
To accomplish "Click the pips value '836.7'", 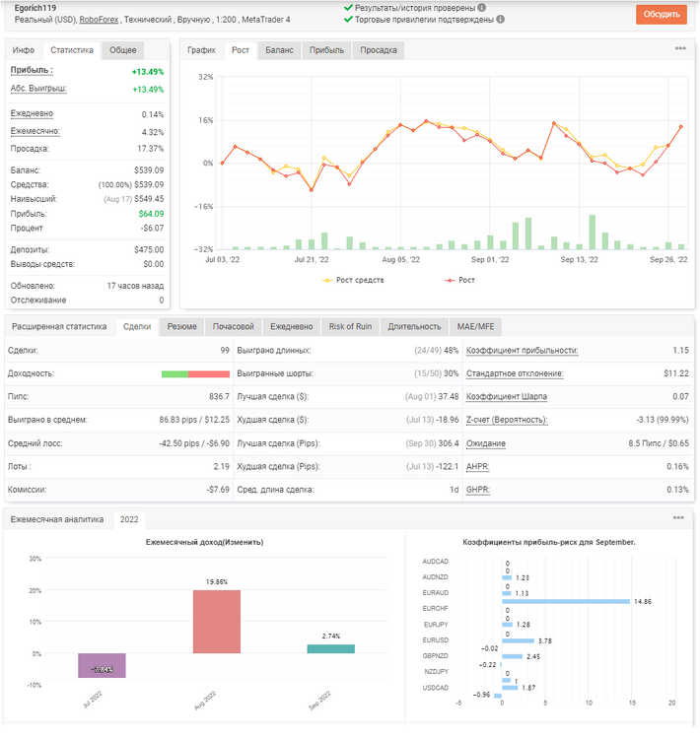I will click(x=219, y=397).
